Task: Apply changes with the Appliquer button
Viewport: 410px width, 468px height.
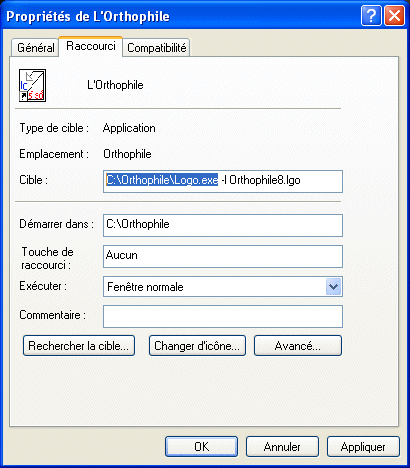Action: point(363,447)
